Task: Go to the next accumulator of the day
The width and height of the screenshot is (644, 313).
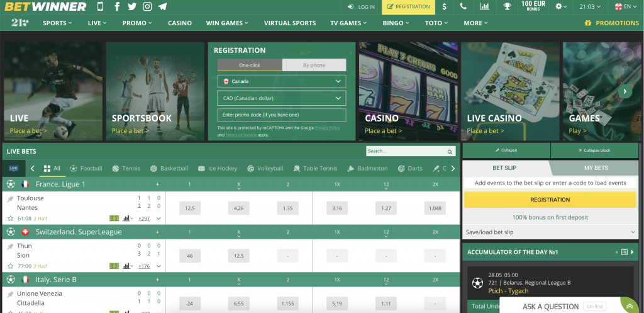Action: [633, 252]
